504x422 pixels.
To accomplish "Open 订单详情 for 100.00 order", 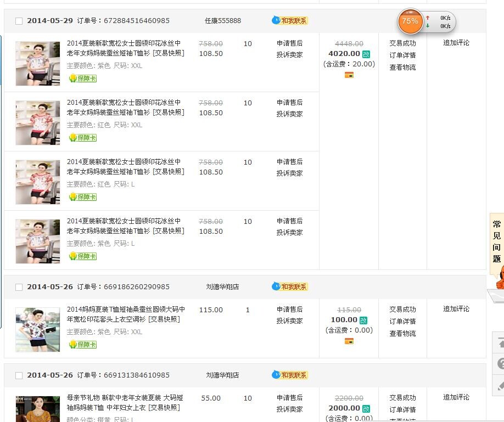I will pyautogui.click(x=402, y=322).
